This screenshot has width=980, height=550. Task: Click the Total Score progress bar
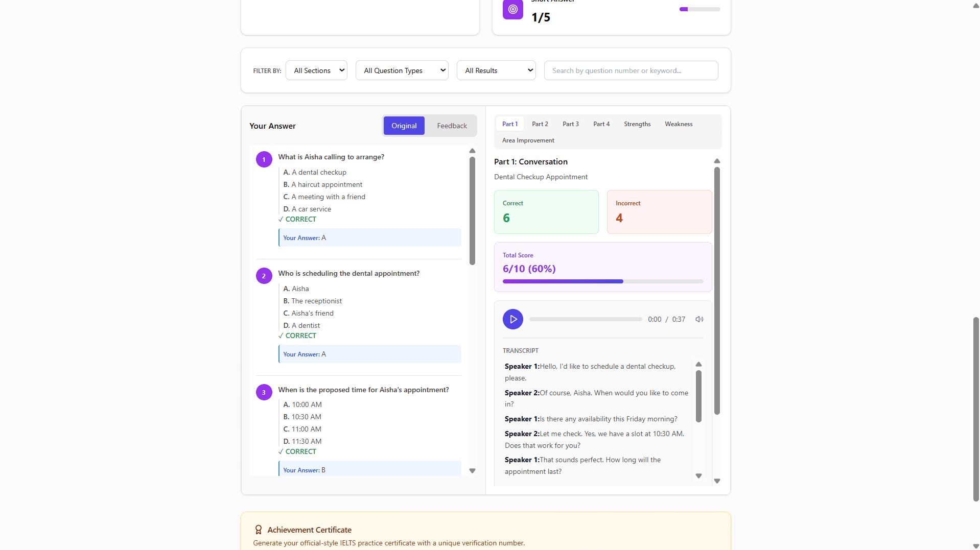pyautogui.click(x=603, y=281)
